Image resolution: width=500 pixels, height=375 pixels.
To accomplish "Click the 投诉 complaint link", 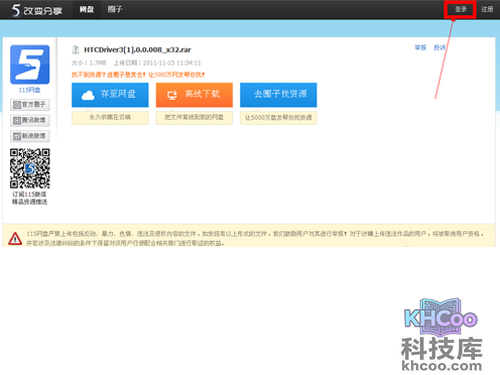I will click(x=439, y=48).
